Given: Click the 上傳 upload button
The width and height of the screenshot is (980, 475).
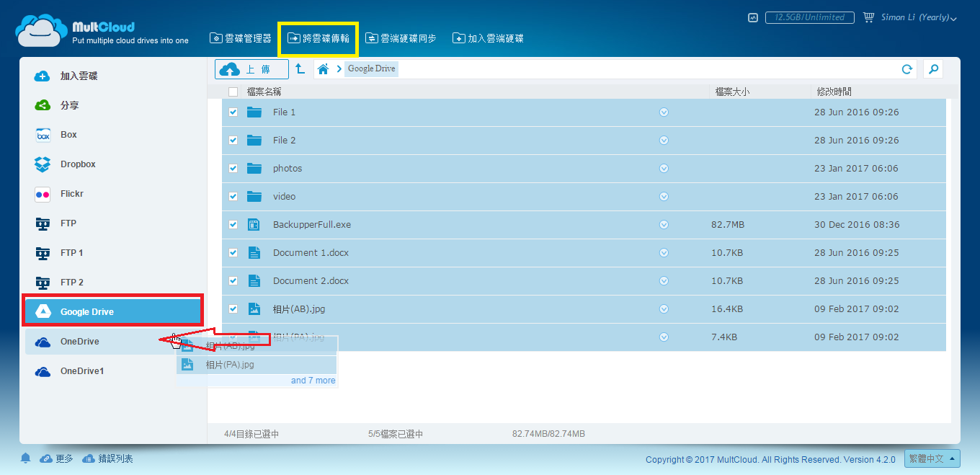Looking at the screenshot, I should [251, 68].
